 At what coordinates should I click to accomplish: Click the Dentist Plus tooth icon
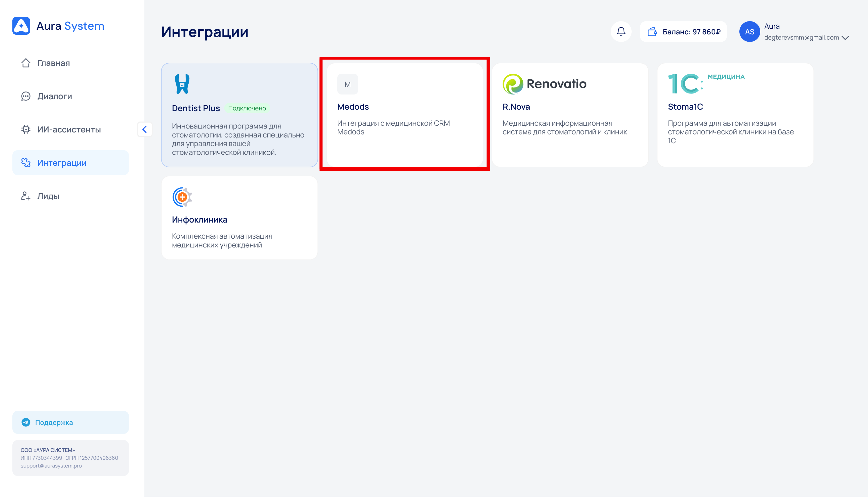(182, 84)
